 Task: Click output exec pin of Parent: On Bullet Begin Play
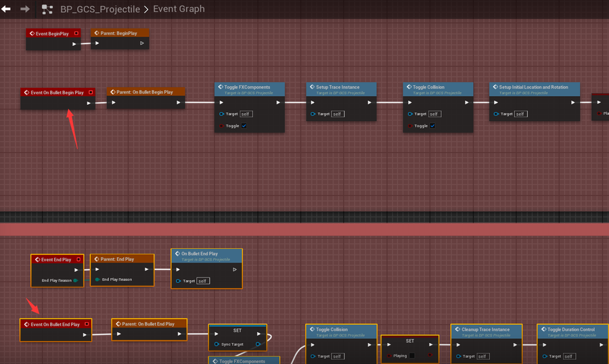(178, 103)
